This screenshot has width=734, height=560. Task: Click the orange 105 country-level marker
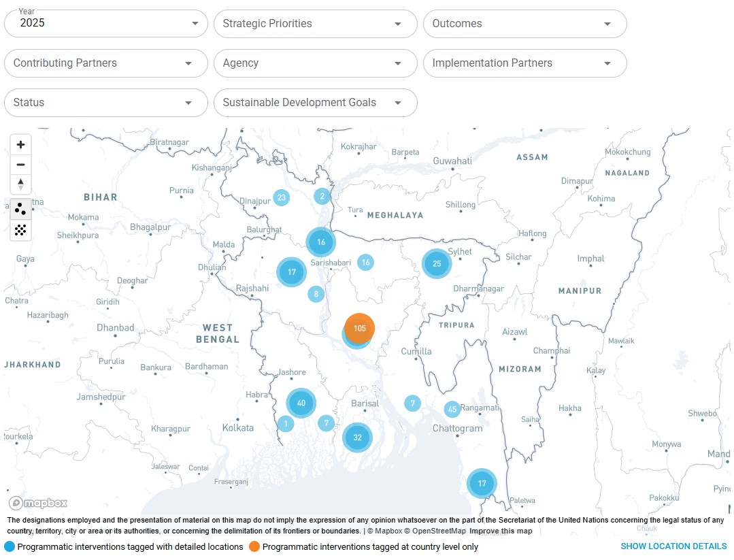[x=360, y=328]
